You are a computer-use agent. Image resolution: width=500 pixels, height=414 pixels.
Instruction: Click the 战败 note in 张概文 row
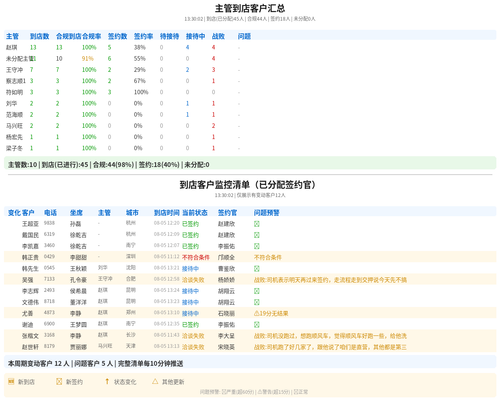330,336
